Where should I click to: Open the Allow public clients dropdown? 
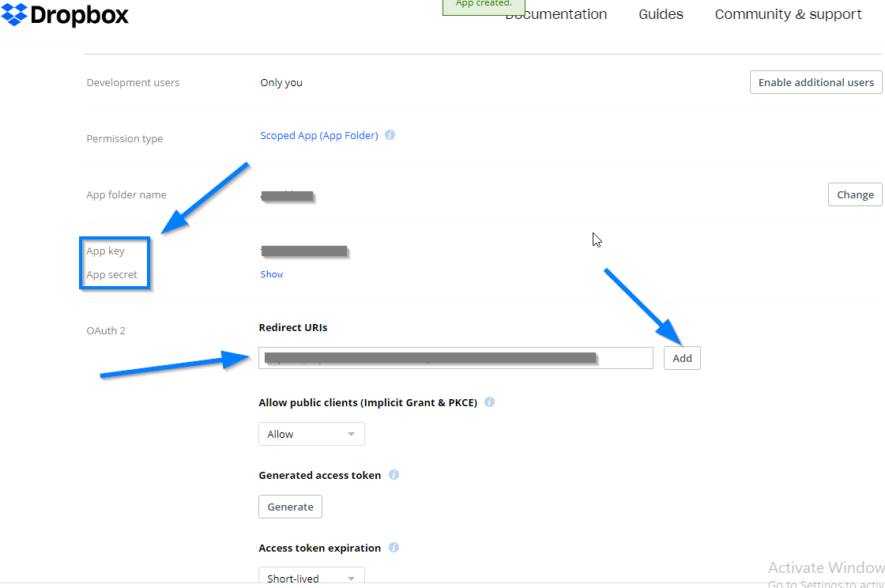pyautogui.click(x=311, y=434)
